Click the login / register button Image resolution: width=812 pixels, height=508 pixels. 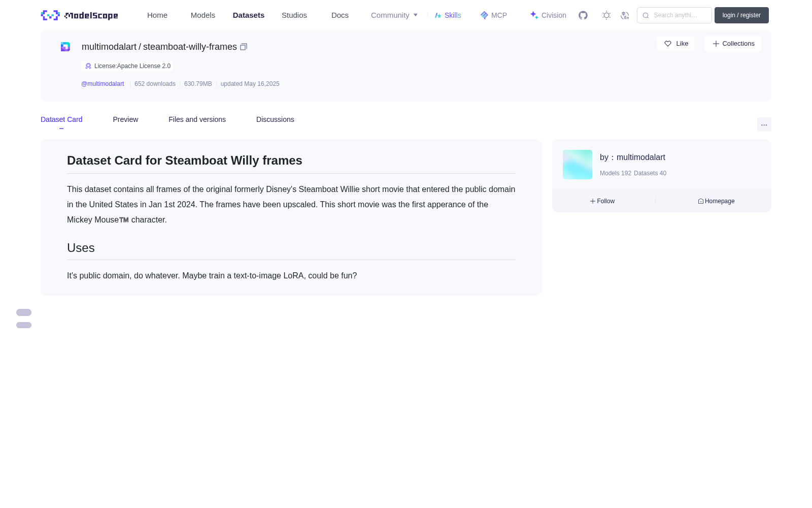click(x=741, y=15)
